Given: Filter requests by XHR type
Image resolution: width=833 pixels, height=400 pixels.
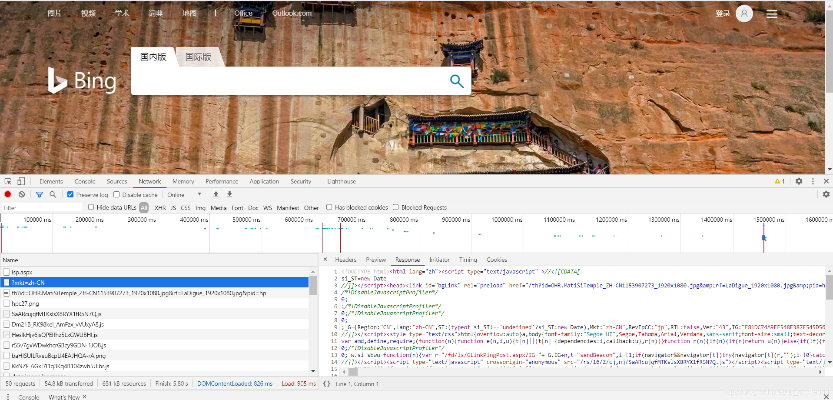Looking at the screenshot, I should (x=161, y=207).
